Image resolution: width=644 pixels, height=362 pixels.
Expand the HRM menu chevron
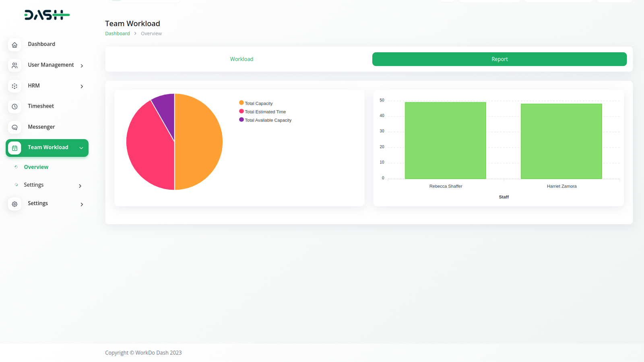(82, 86)
